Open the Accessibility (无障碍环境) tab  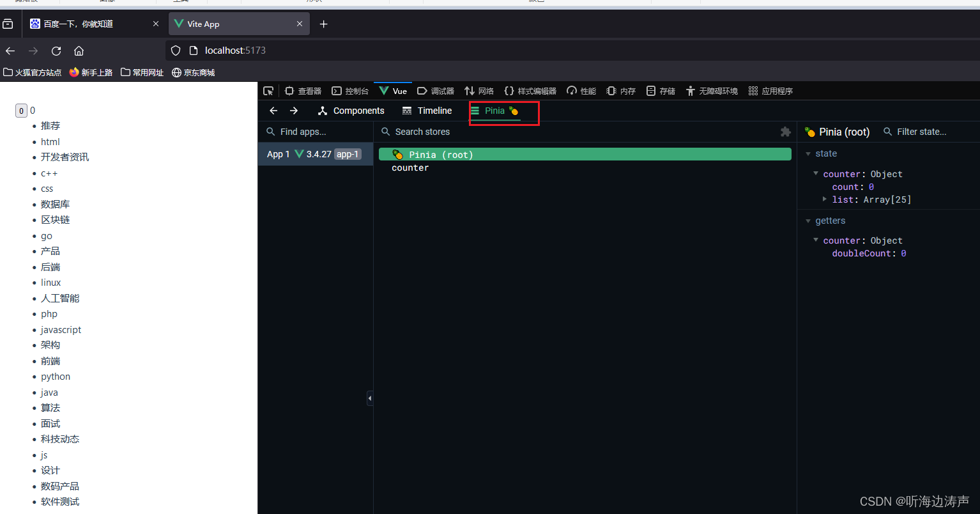[712, 91]
